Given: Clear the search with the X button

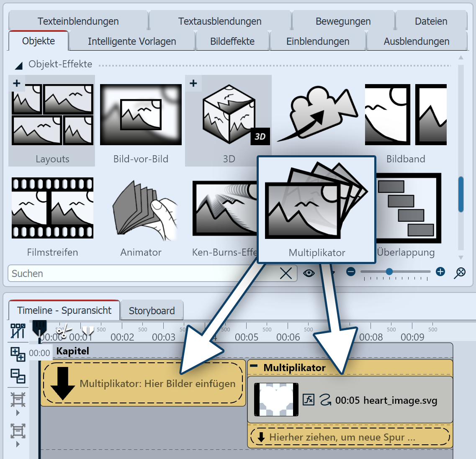Looking at the screenshot, I should tap(286, 273).
